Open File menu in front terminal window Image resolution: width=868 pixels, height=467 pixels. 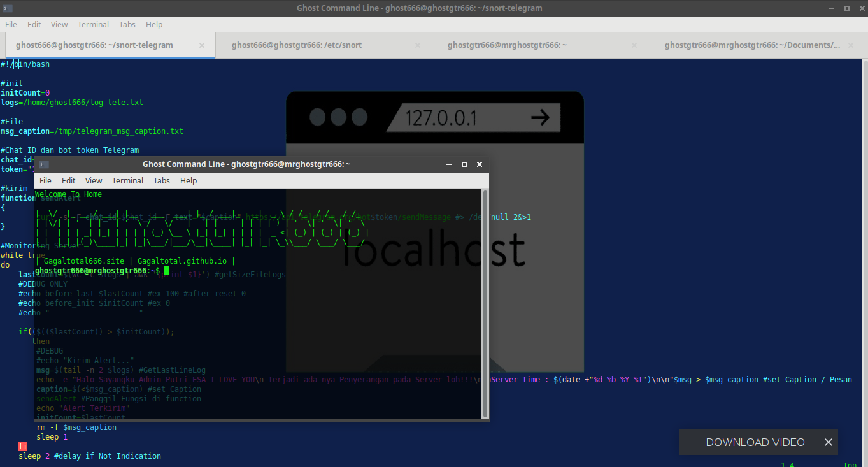(45, 180)
